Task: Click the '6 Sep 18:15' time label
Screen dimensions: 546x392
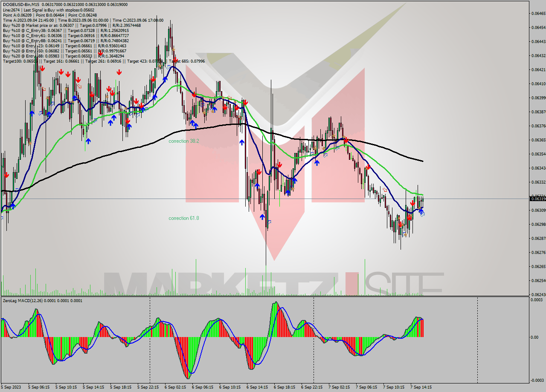Action: coord(285,387)
